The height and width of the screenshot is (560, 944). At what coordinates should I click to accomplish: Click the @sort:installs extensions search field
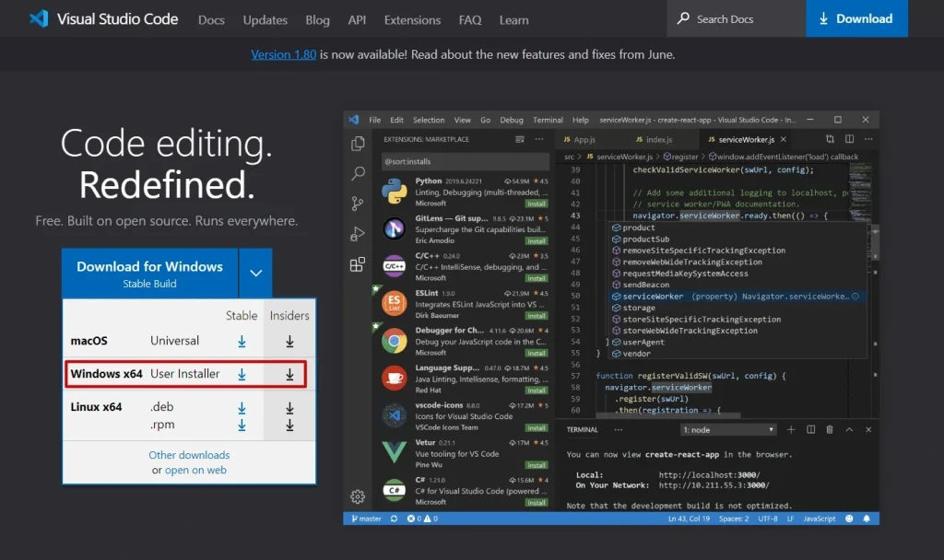coord(442,159)
